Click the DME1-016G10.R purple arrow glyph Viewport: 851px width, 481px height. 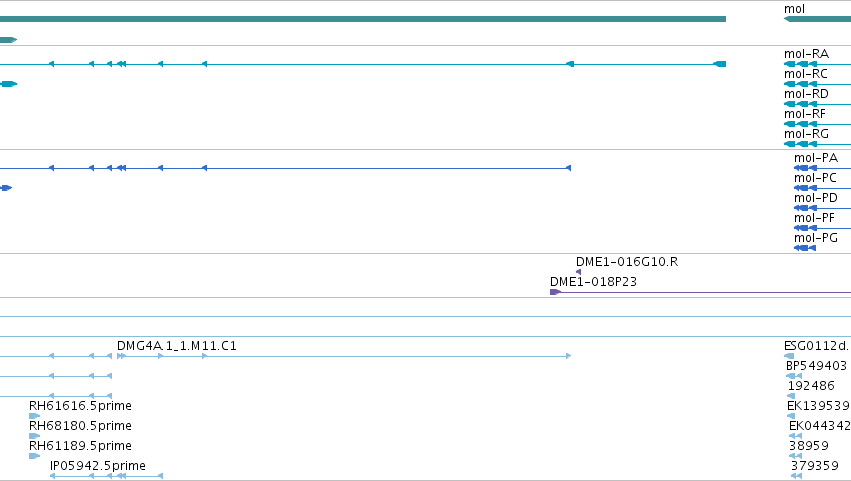[x=578, y=272]
